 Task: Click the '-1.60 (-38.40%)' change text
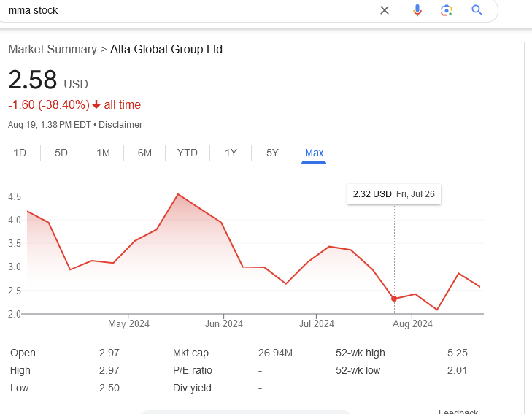tap(49, 105)
